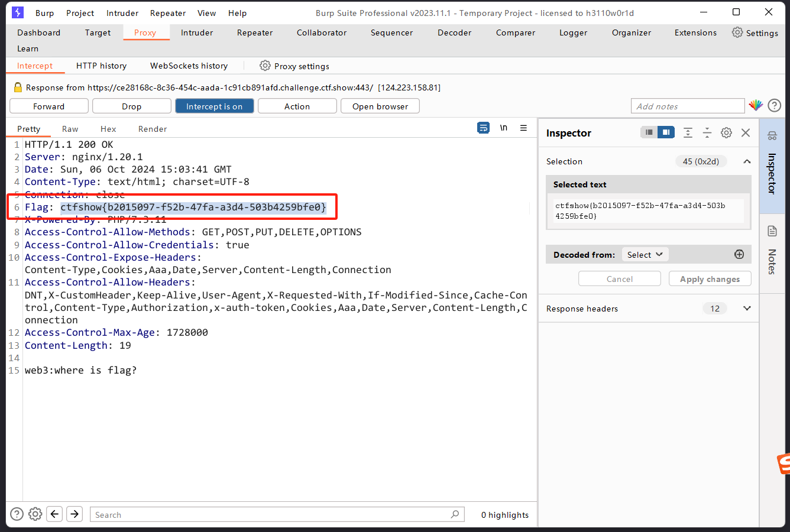790x532 pixels.
Task: Toggle display of non-printable \n characters
Action: [504, 128]
